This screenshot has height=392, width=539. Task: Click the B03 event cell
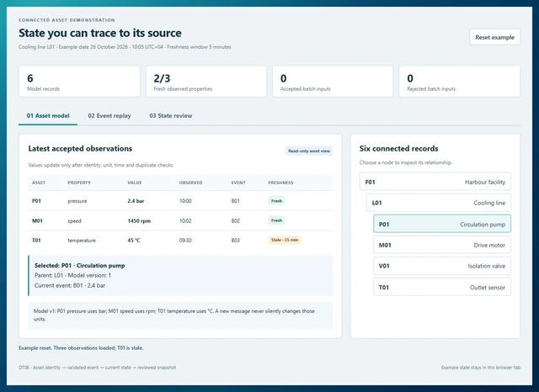click(236, 241)
